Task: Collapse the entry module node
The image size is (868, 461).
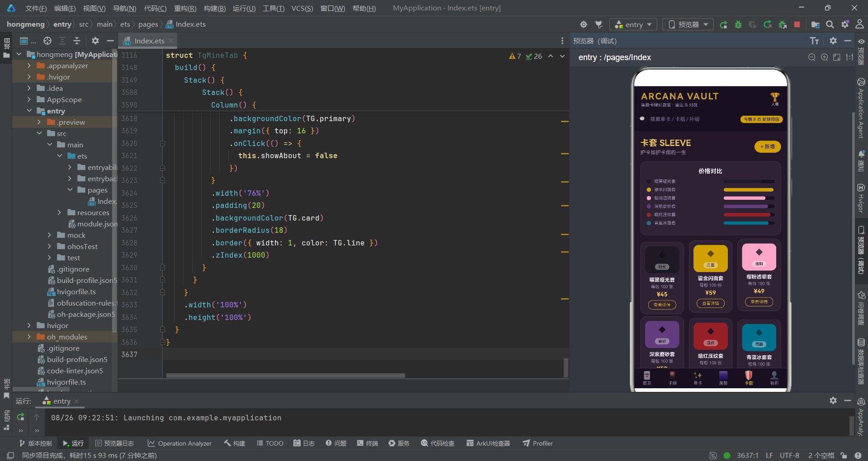Action: click(x=29, y=111)
